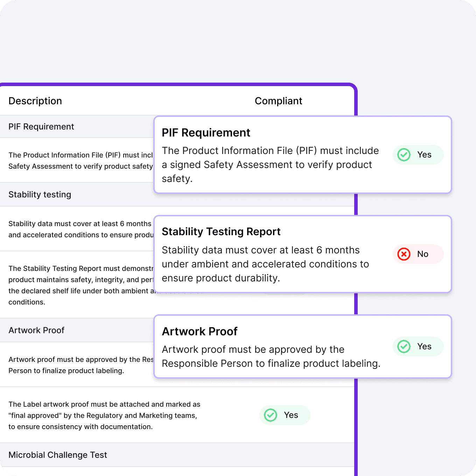Select the Artwork Proof popup card

pos(303,346)
